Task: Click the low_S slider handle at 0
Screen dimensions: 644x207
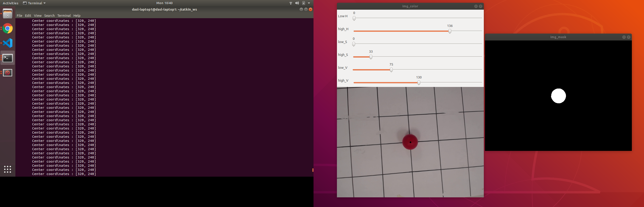Action: tap(353, 44)
